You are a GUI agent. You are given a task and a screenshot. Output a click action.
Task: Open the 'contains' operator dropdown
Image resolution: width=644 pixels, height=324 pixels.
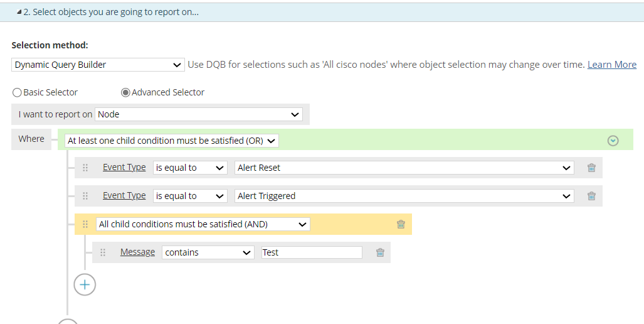tap(208, 252)
